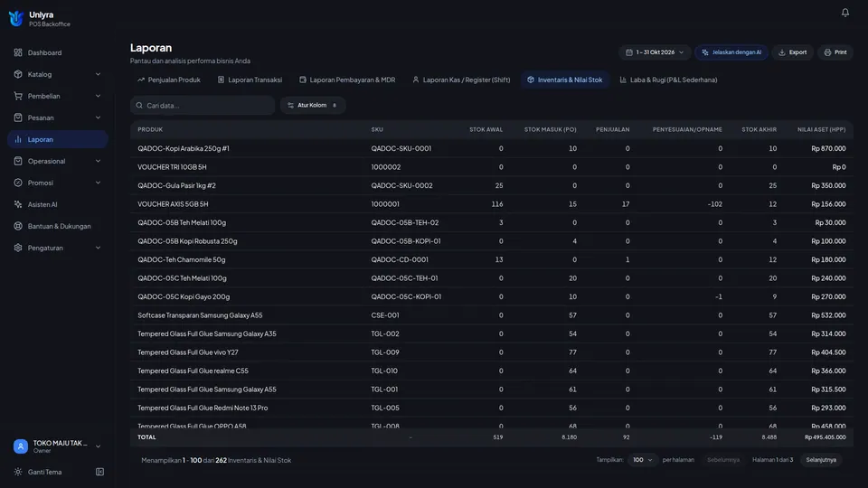Click the Print button
The height and width of the screenshot is (488, 868).
coord(835,52)
